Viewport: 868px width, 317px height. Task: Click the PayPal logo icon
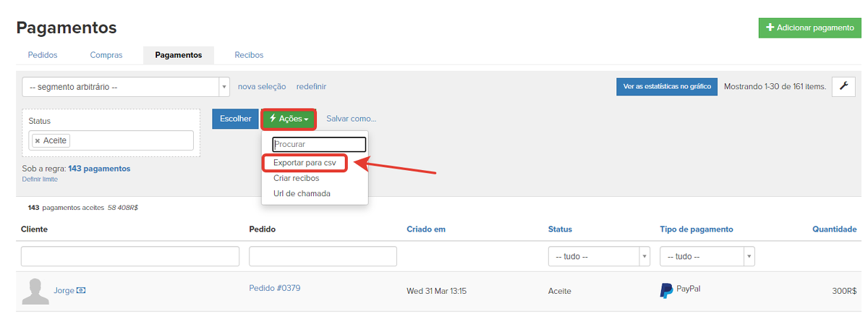pos(666,290)
